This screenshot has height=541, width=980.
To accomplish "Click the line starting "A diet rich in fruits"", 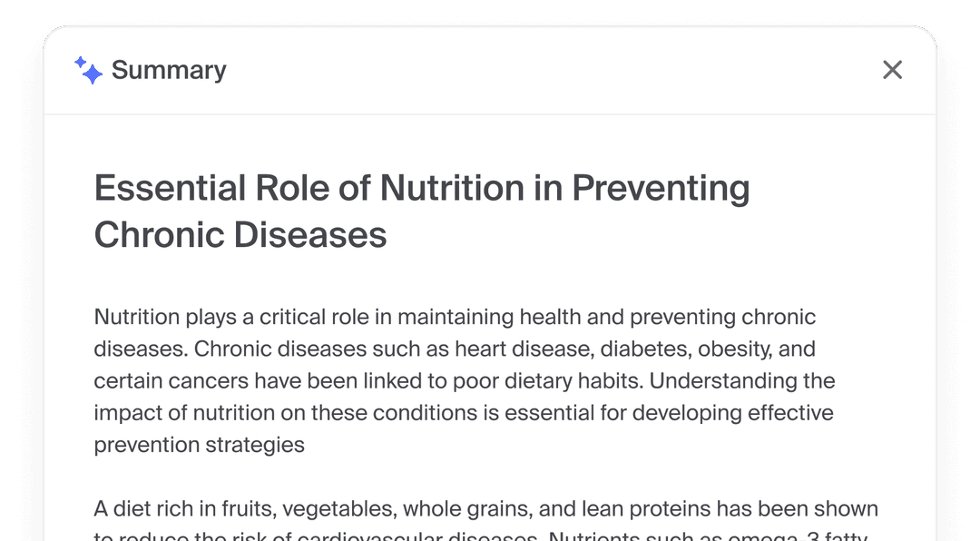I will pyautogui.click(x=485, y=508).
